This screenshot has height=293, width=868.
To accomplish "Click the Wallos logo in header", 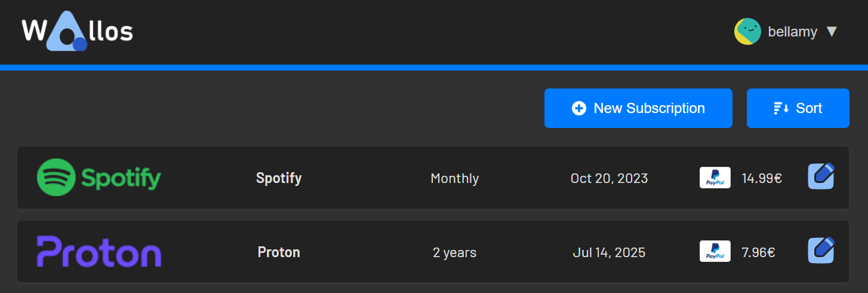I will 77,31.
